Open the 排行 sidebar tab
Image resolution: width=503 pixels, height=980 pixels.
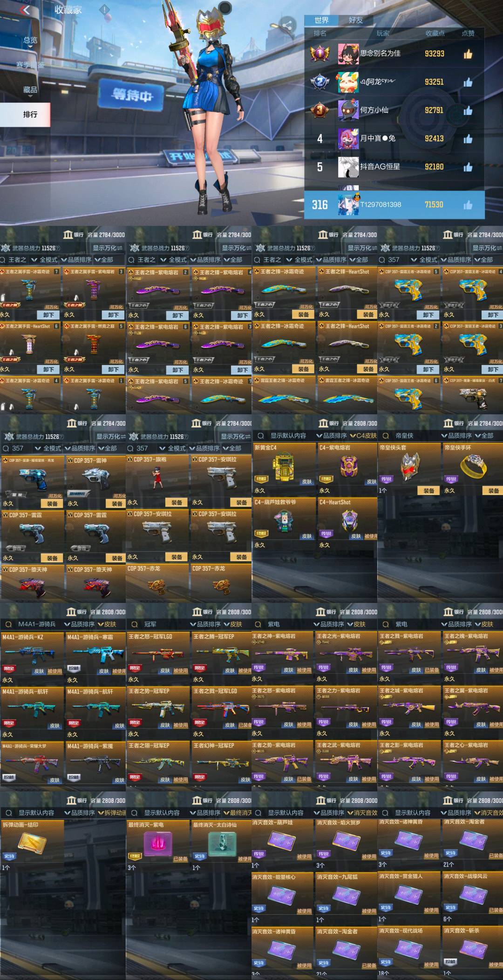(25, 115)
